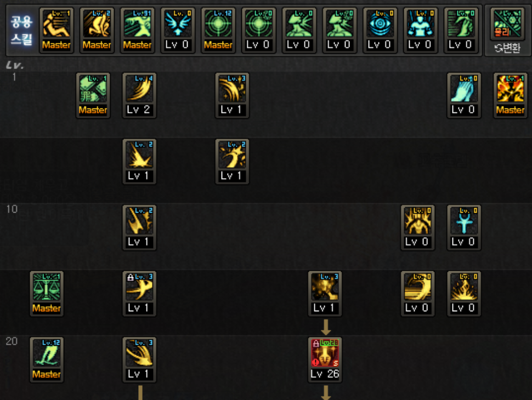Click the 변환 convert toggle button
The height and width of the screenshot is (400, 532).
(x=507, y=48)
